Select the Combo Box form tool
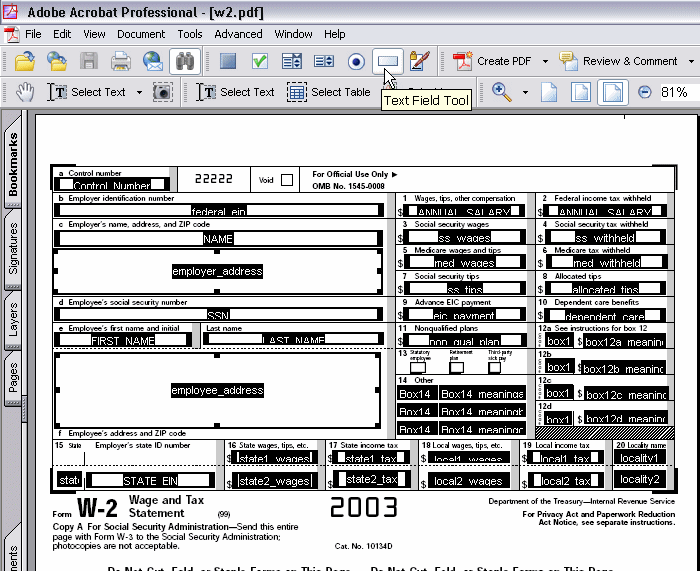Viewport: 700px width, 571px height. click(292, 61)
